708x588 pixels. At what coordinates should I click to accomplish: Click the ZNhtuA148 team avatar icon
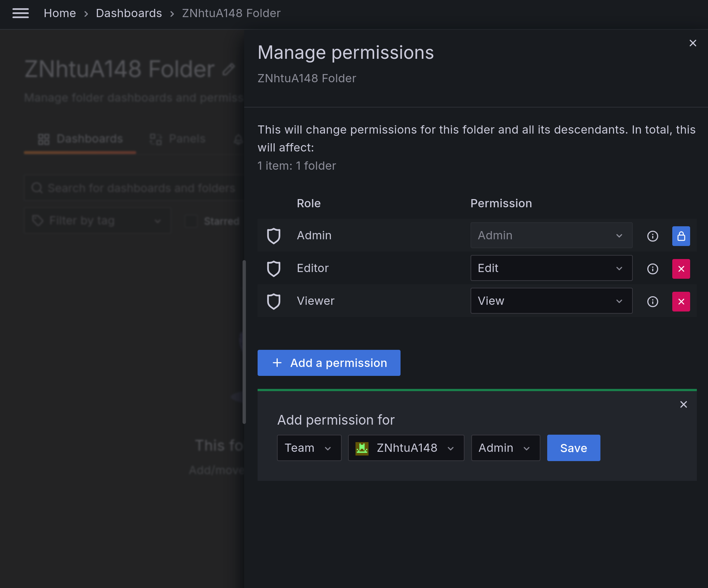click(362, 448)
